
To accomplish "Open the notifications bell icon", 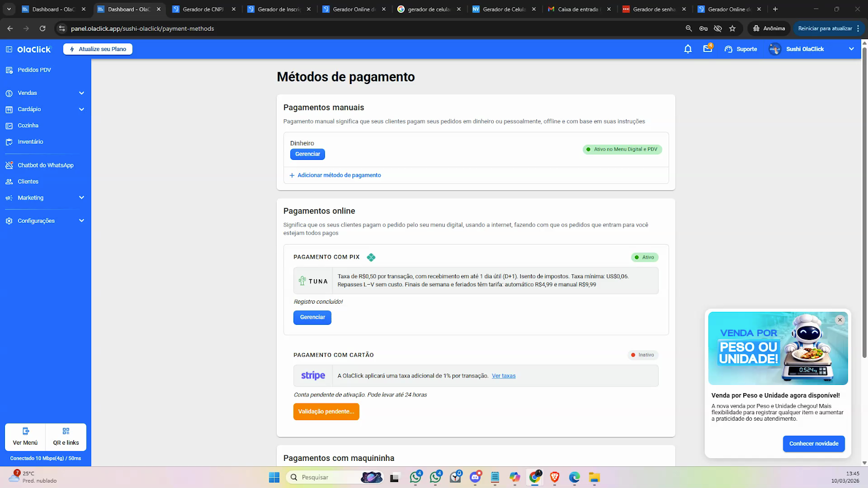I will coord(688,49).
